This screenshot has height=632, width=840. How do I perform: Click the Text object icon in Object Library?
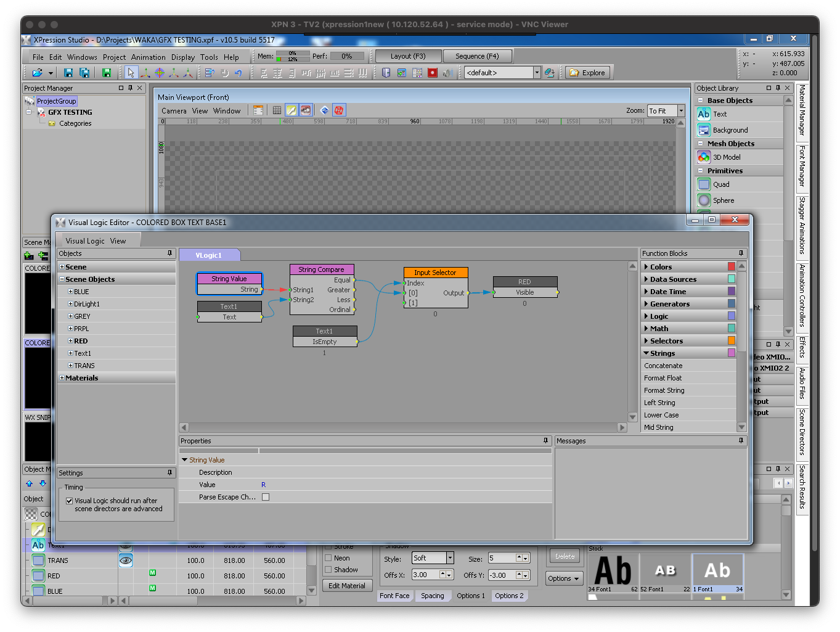[x=704, y=114]
